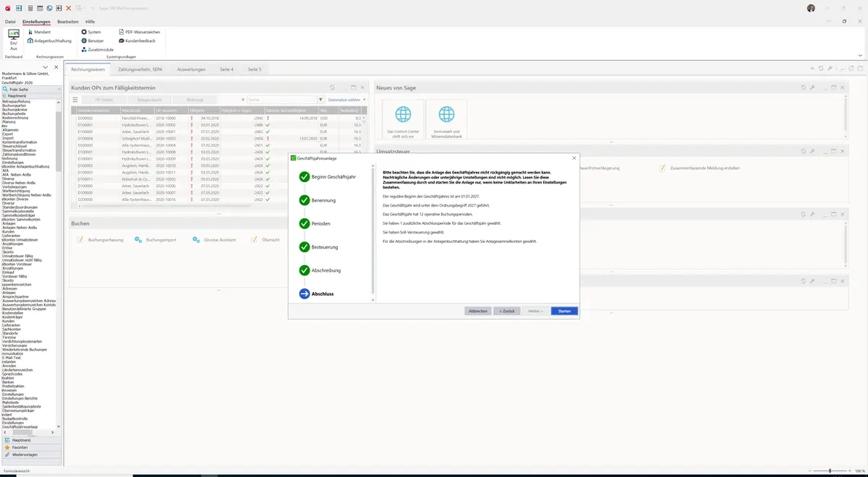Close the left navigation pane

56,67
